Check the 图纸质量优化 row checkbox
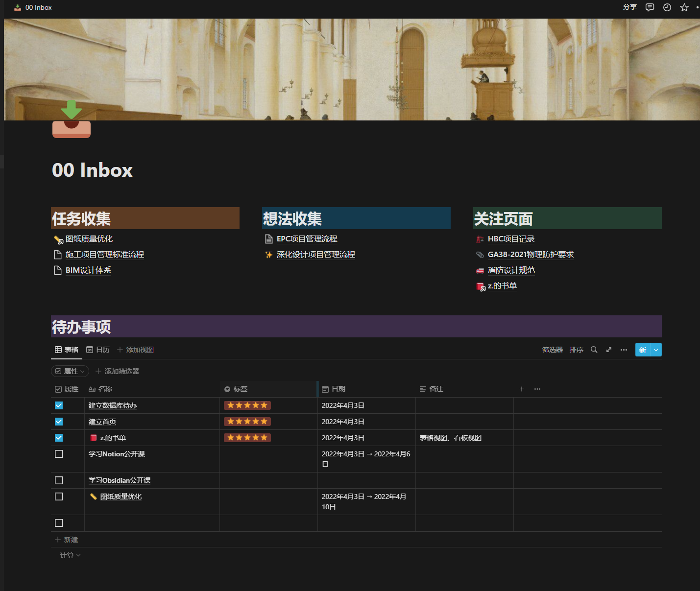 click(x=59, y=496)
